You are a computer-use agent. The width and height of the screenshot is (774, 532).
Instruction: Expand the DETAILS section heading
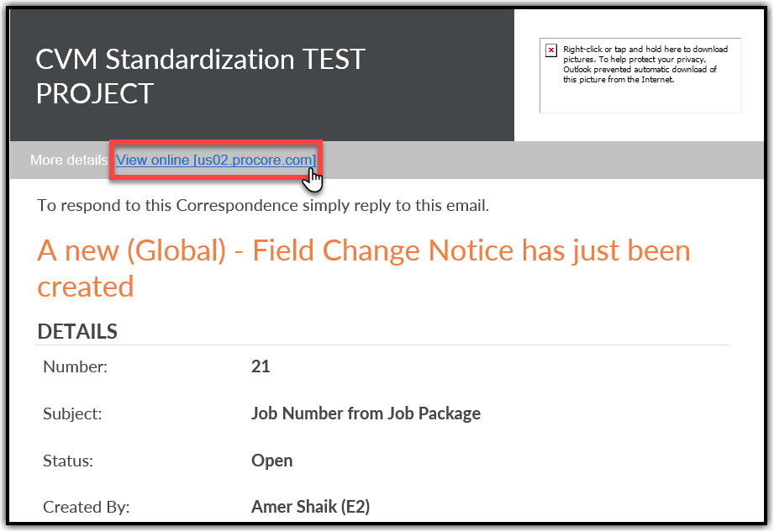76,331
